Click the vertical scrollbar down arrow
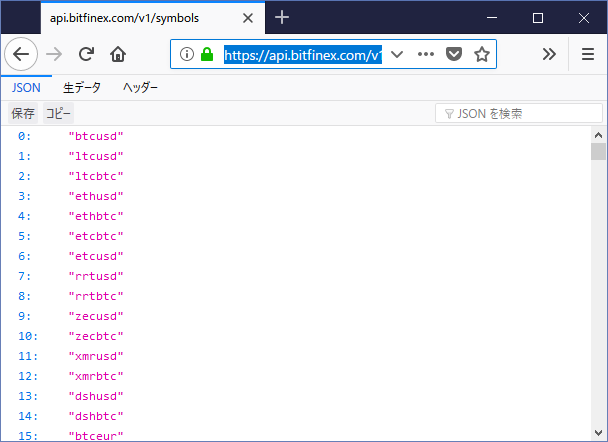Image resolution: width=608 pixels, height=442 pixels. 598,432
